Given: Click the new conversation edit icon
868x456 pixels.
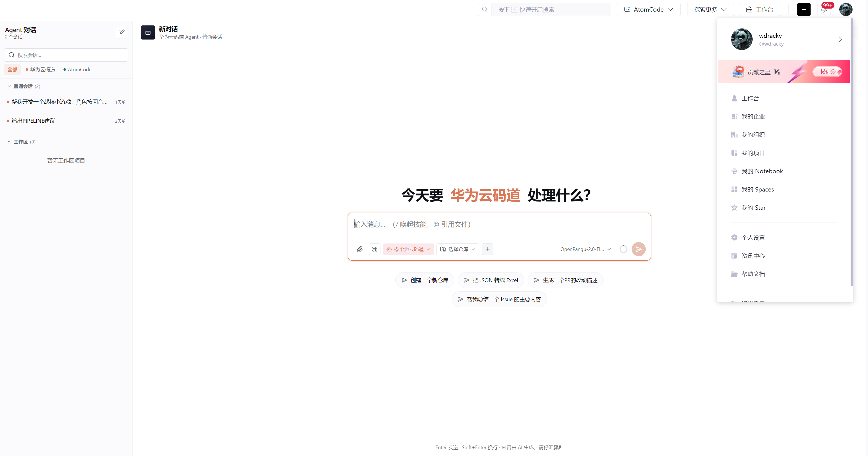Looking at the screenshot, I should 121,33.
